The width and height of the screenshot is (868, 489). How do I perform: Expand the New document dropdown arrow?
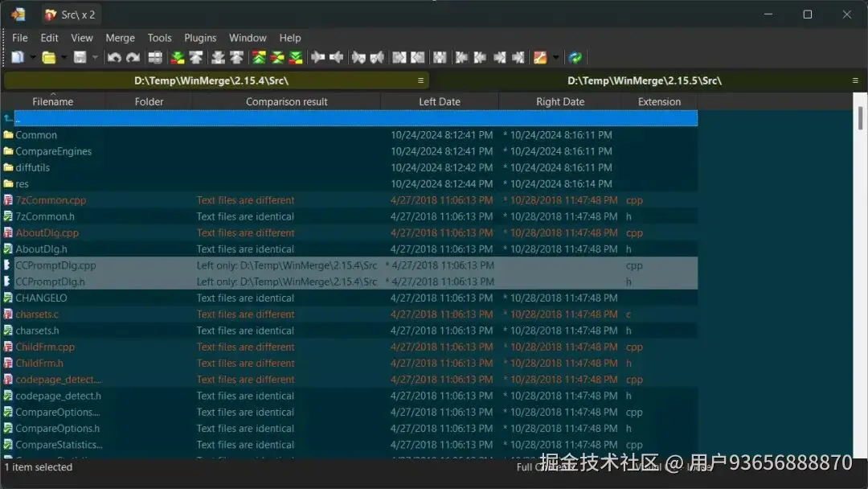pos(33,57)
